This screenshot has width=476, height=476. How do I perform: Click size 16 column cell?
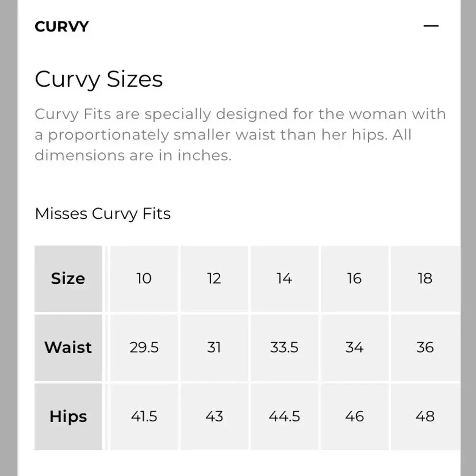pos(355,278)
